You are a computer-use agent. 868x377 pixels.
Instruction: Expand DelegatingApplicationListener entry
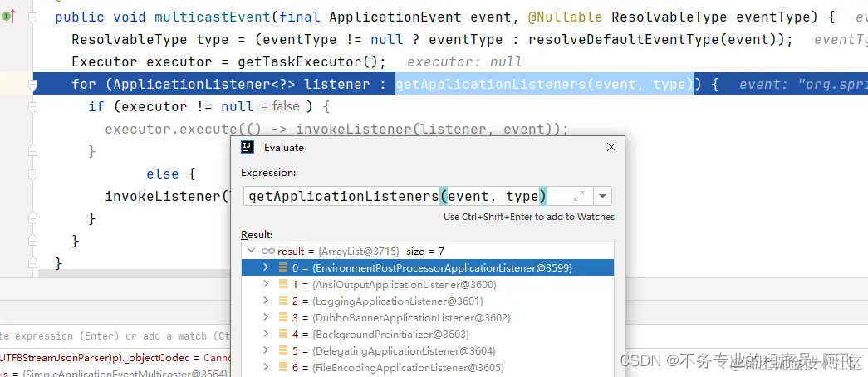click(266, 350)
